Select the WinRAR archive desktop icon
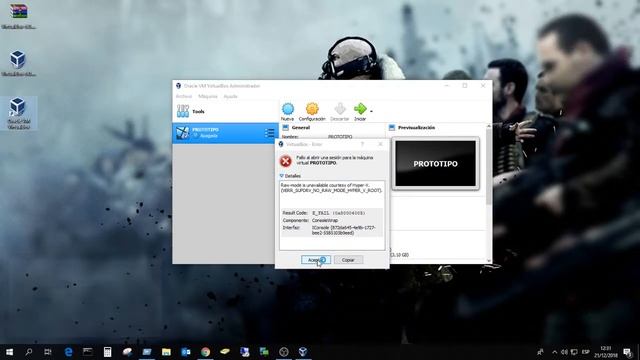 coord(19,16)
